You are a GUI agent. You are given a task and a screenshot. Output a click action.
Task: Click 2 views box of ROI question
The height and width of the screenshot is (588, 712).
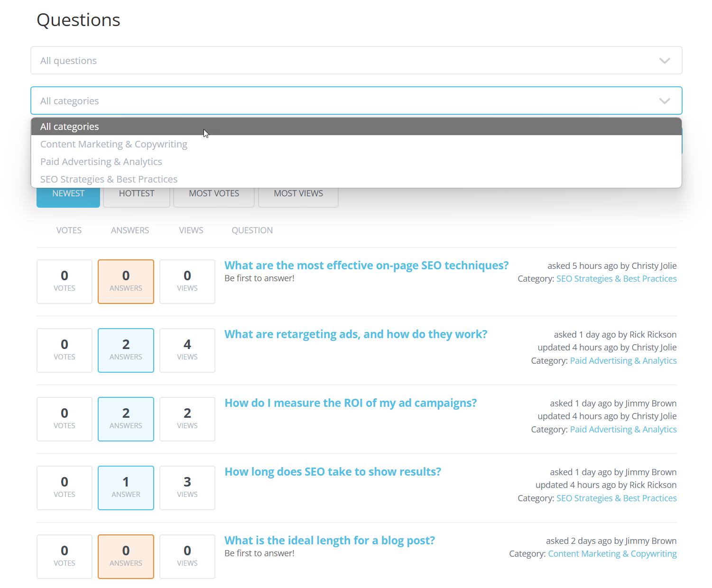pos(187,419)
